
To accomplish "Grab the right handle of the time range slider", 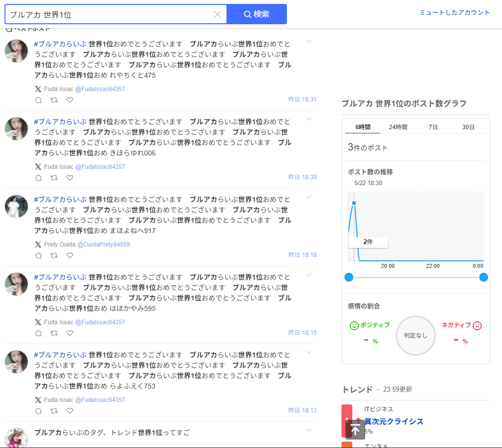I will click(484, 277).
